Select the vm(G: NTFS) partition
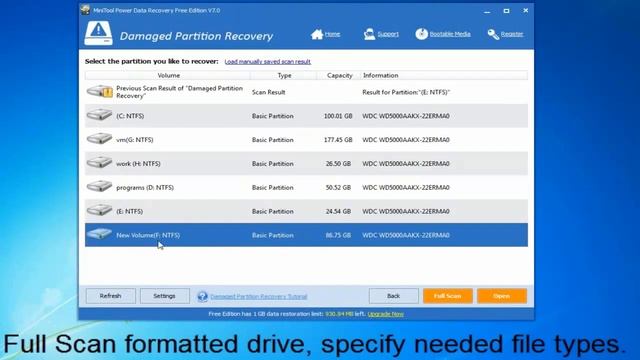 click(306, 140)
